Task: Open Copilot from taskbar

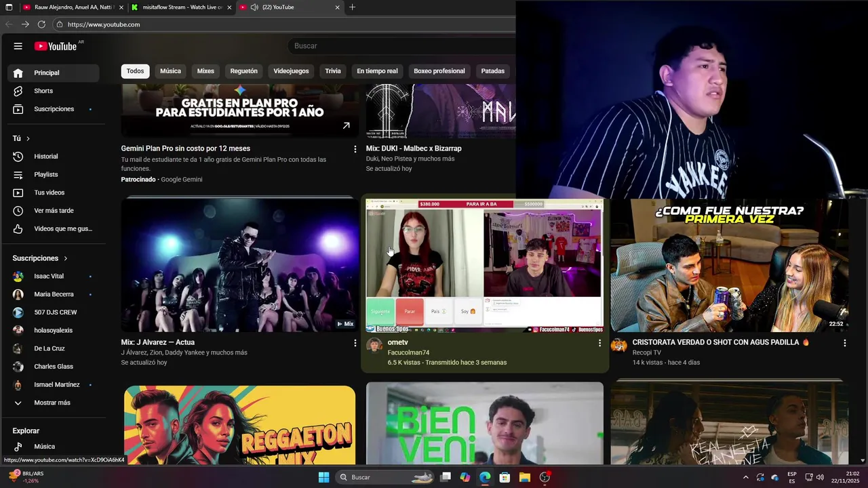Action: coord(465,477)
